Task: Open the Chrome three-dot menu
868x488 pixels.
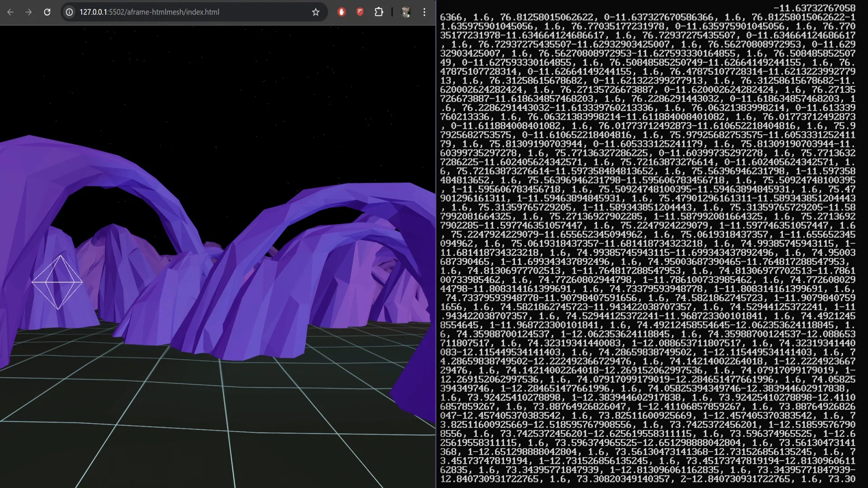Action: click(424, 12)
